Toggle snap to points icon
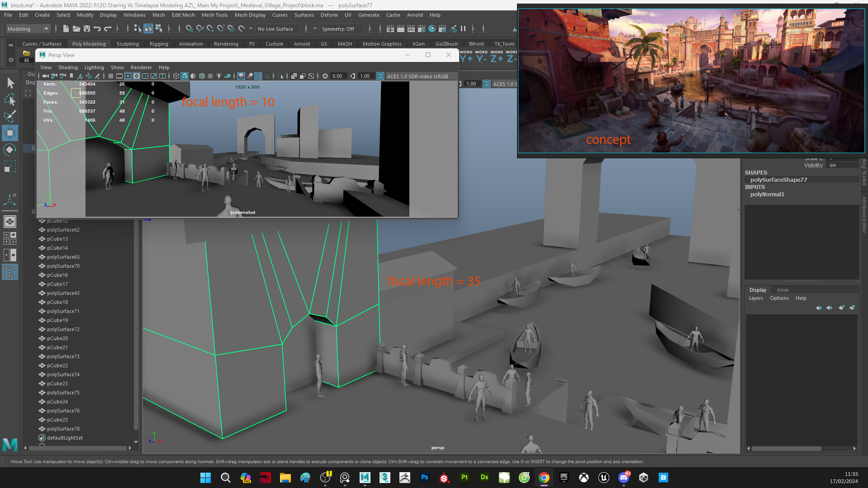This screenshot has width=868, height=488. click(x=210, y=28)
